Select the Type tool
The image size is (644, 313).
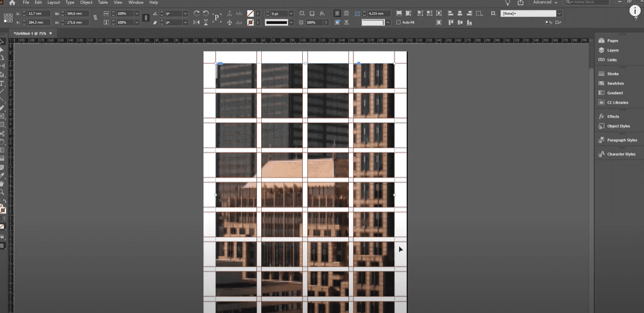(2, 83)
